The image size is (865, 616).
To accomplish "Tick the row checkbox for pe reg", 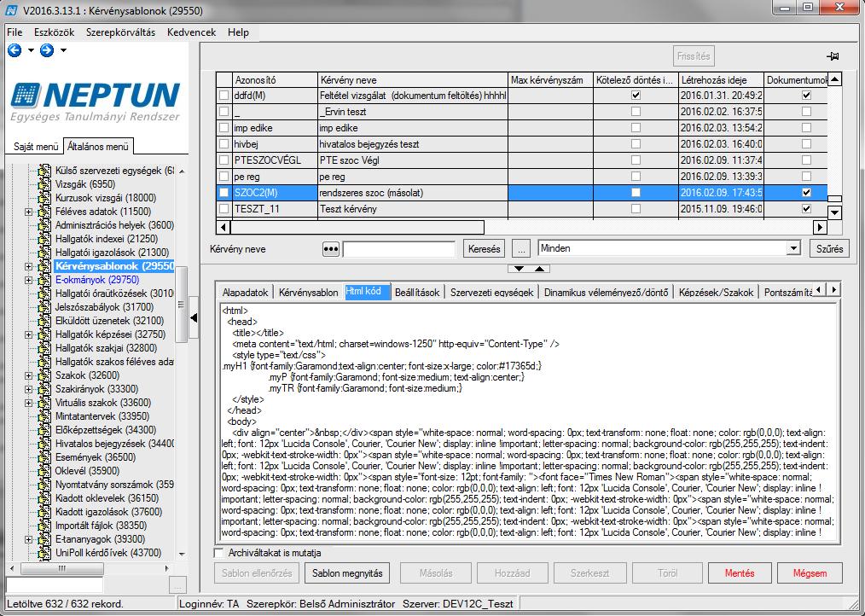I will [x=224, y=177].
